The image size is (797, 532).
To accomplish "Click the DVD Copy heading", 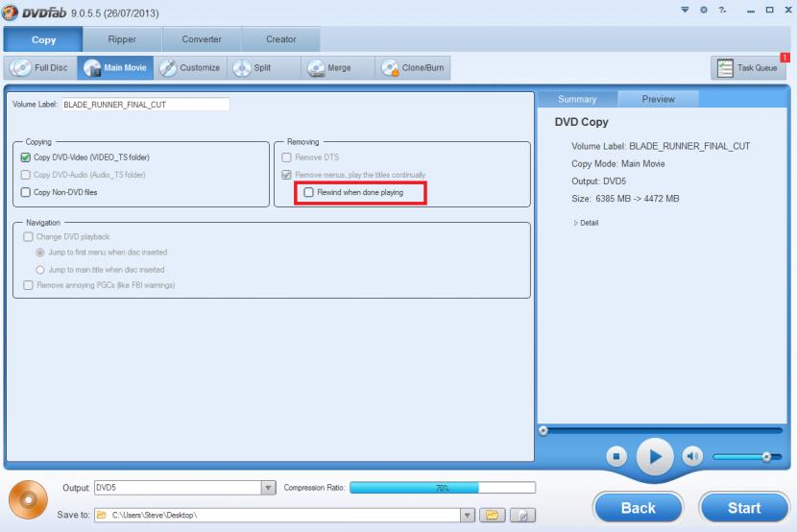I will click(582, 122).
